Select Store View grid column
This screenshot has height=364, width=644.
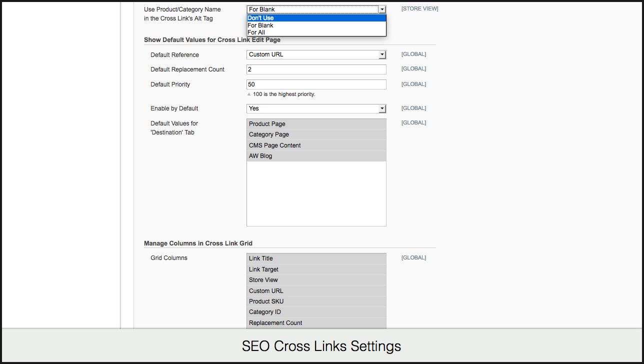tap(316, 280)
